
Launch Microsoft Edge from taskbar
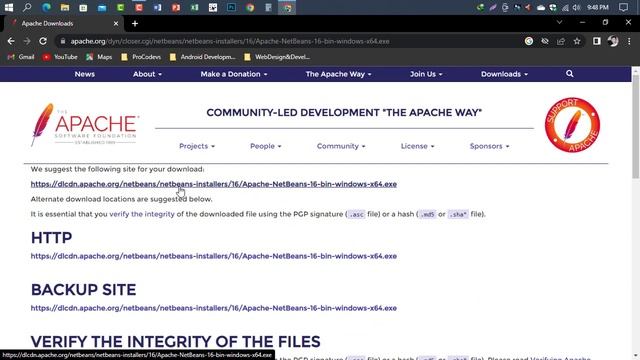[46, 7]
